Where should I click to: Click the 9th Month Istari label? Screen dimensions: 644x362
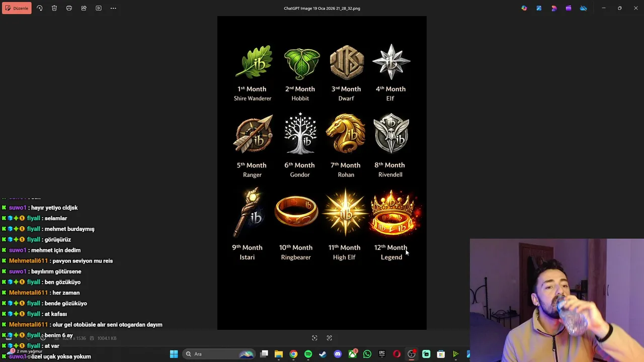(247, 252)
